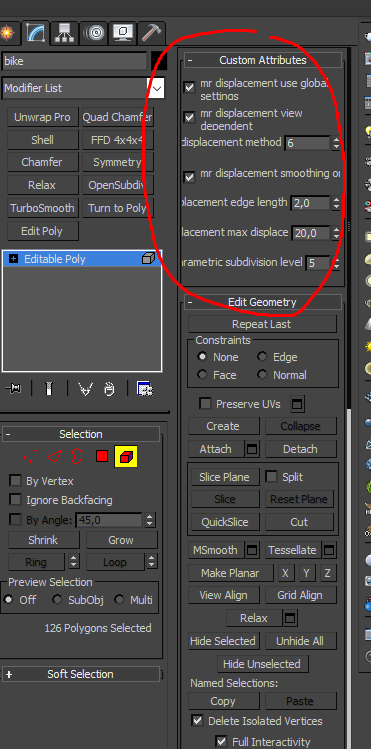The height and width of the screenshot is (749, 371).
Task: Open Preserve UVs settings box icon
Action: [297, 404]
